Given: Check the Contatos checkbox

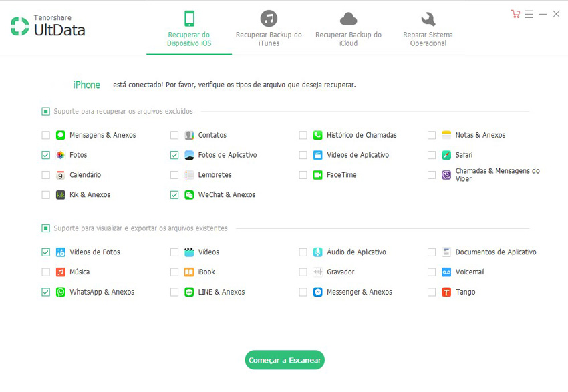Looking at the screenshot, I should pos(174,135).
